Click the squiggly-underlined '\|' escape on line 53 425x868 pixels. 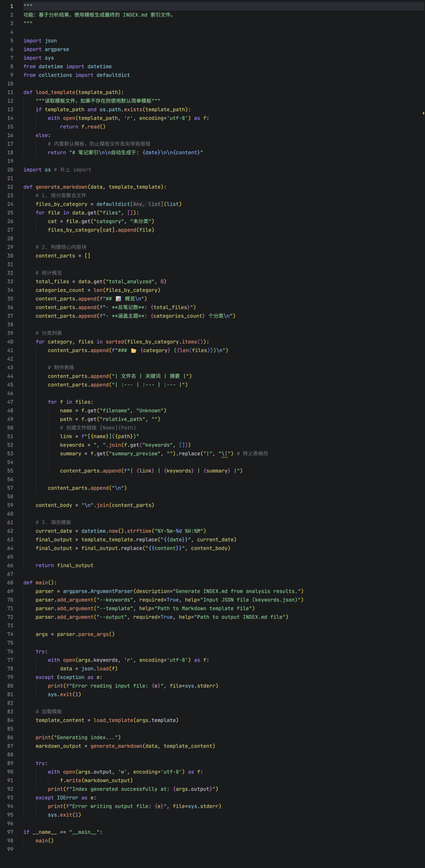(224, 454)
